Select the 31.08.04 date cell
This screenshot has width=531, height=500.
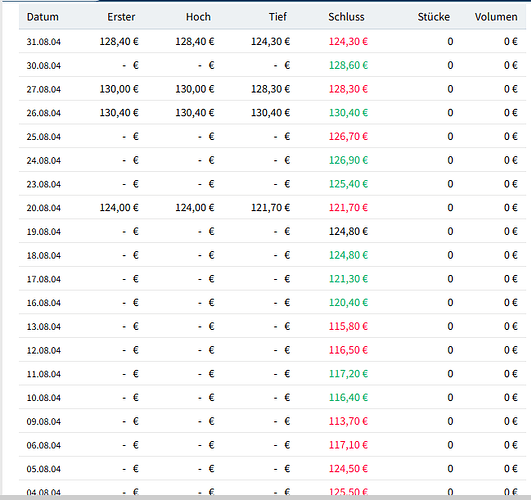[x=44, y=42]
